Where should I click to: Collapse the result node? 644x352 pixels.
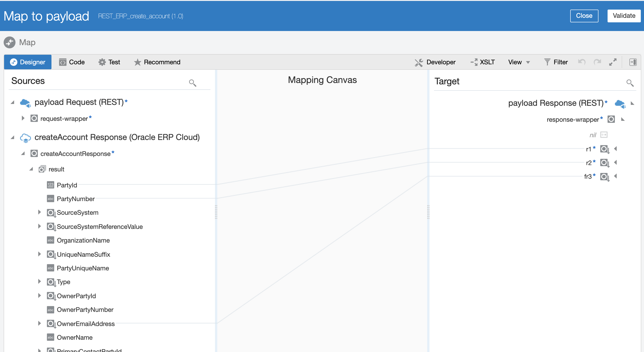click(31, 169)
